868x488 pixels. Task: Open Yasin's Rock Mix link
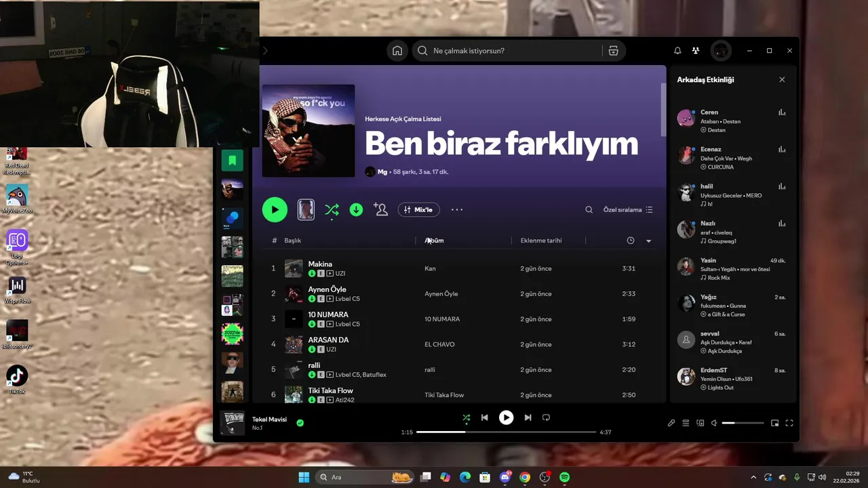(x=718, y=278)
